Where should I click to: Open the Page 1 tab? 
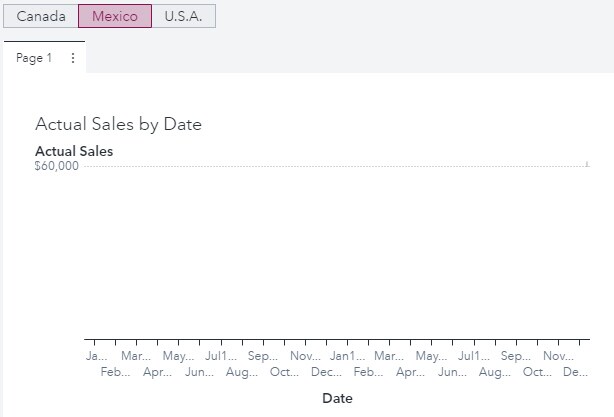(x=34, y=58)
